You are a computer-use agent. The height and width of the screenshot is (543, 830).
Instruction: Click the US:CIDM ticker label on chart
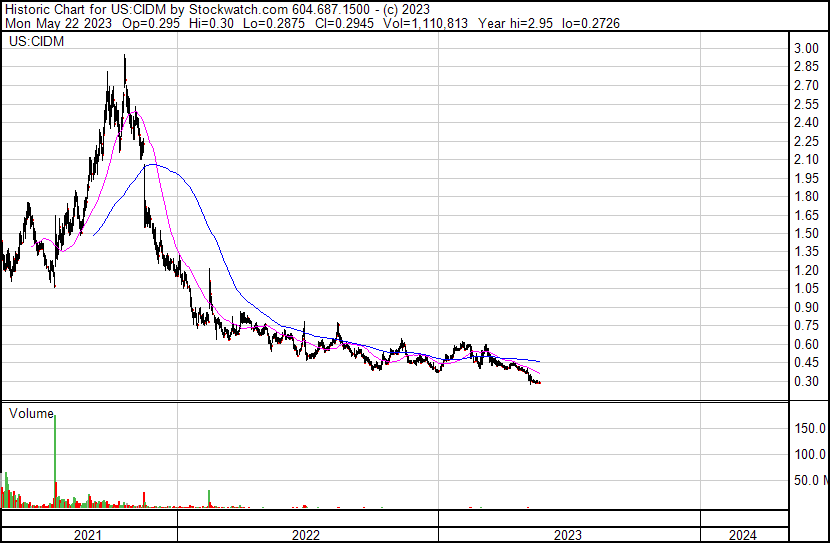tap(33, 43)
